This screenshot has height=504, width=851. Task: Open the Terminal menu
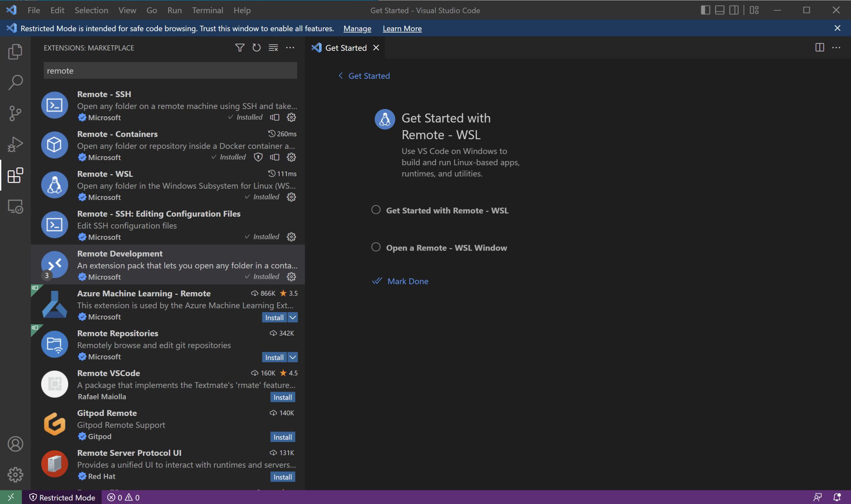click(207, 10)
